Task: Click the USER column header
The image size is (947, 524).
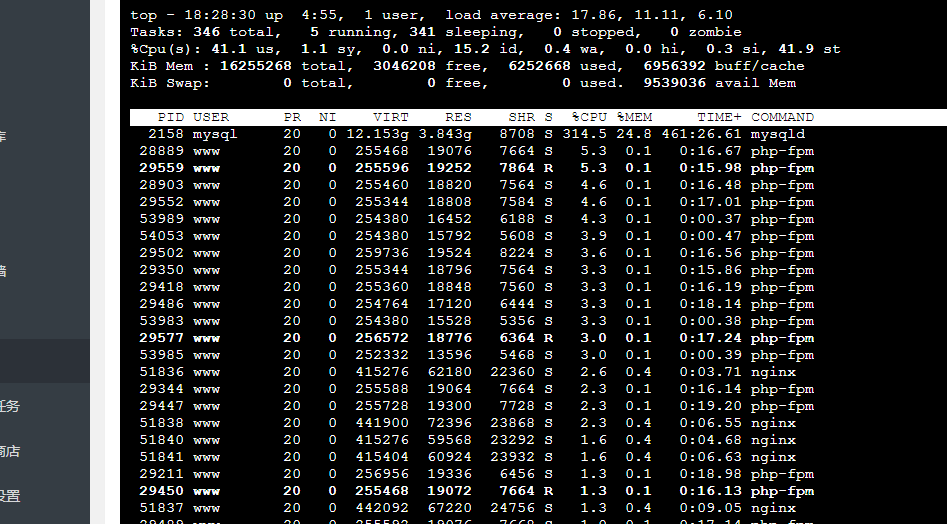Action: (211, 117)
